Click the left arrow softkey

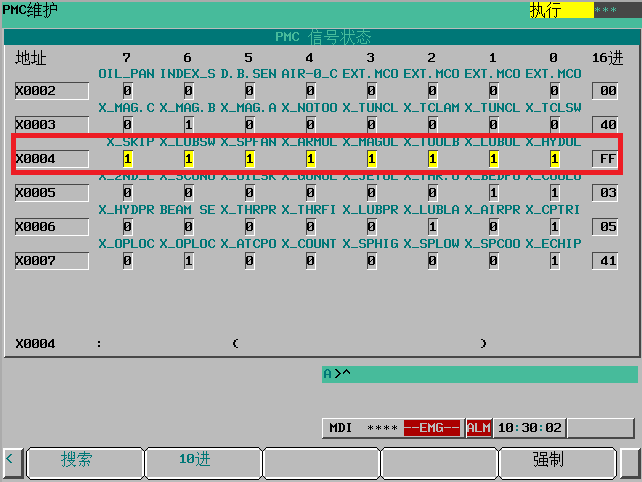pyautogui.click(x=11, y=460)
